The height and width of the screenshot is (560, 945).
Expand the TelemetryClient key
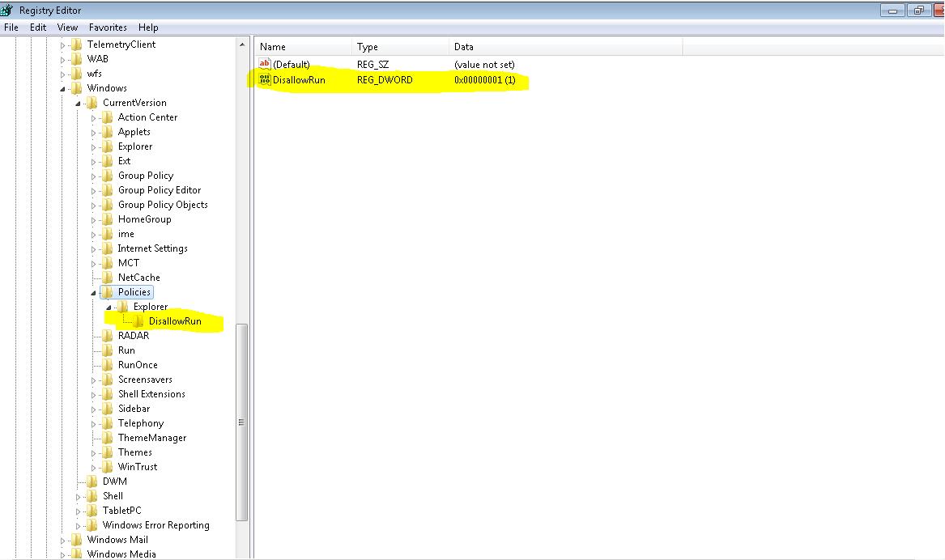[62, 45]
